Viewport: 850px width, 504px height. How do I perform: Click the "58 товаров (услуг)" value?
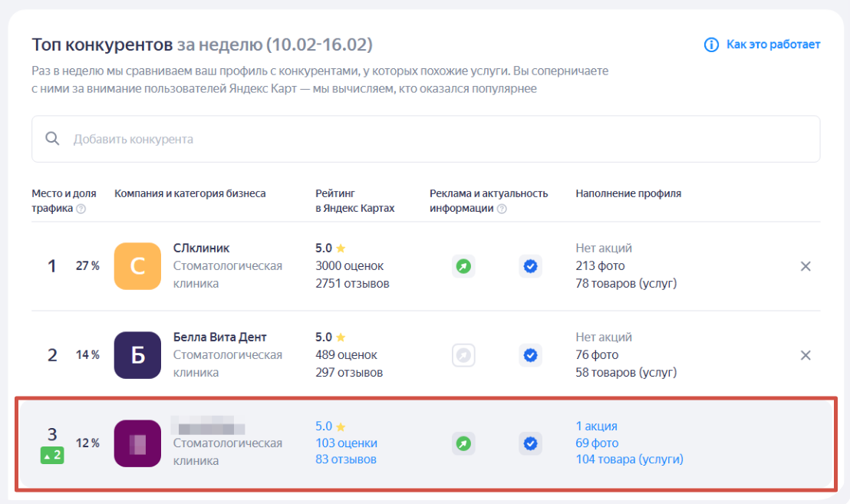click(x=626, y=372)
